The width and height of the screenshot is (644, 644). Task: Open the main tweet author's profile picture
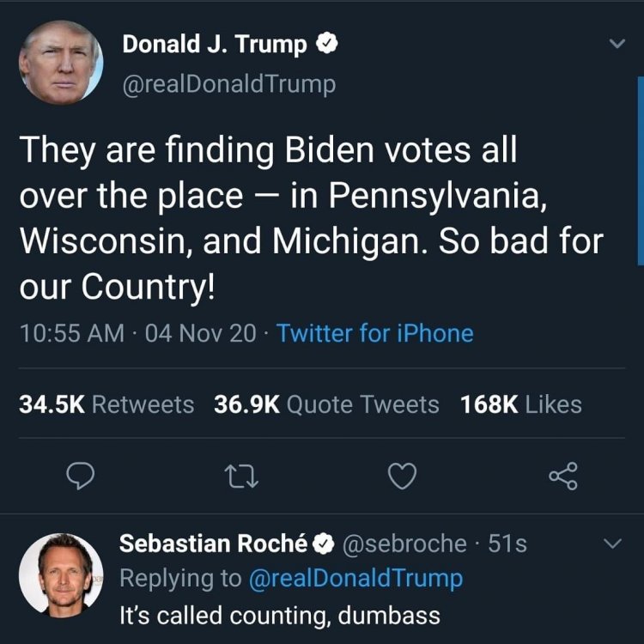point(60,62)
